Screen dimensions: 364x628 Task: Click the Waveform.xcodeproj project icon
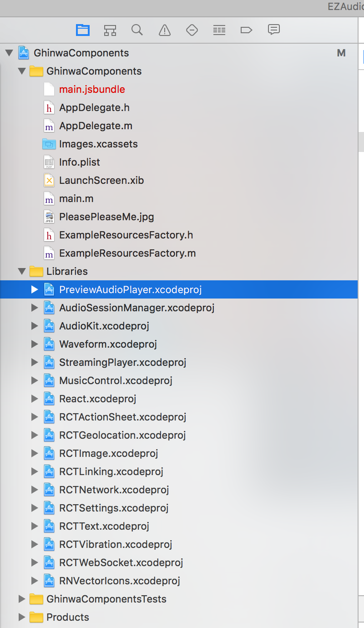(49, 344)
